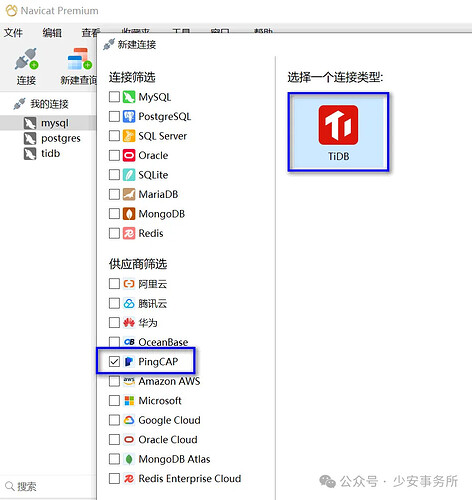Image resolution: width=472 pixels, height=500 pixels.
Task: Enable the MySQL connection filter checkbox
Action: tap(114, 97)
